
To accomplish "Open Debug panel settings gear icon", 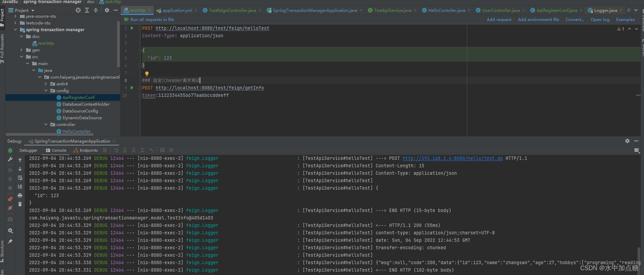I will click(x=627, y=141).
